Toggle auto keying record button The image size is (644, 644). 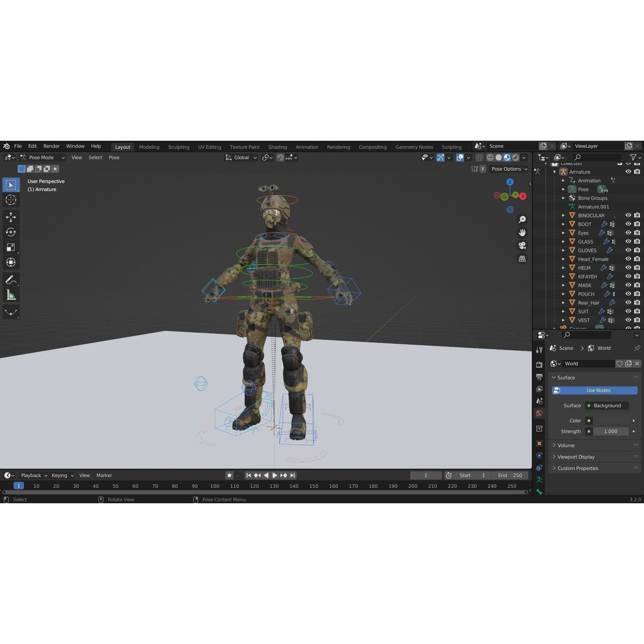229,475
